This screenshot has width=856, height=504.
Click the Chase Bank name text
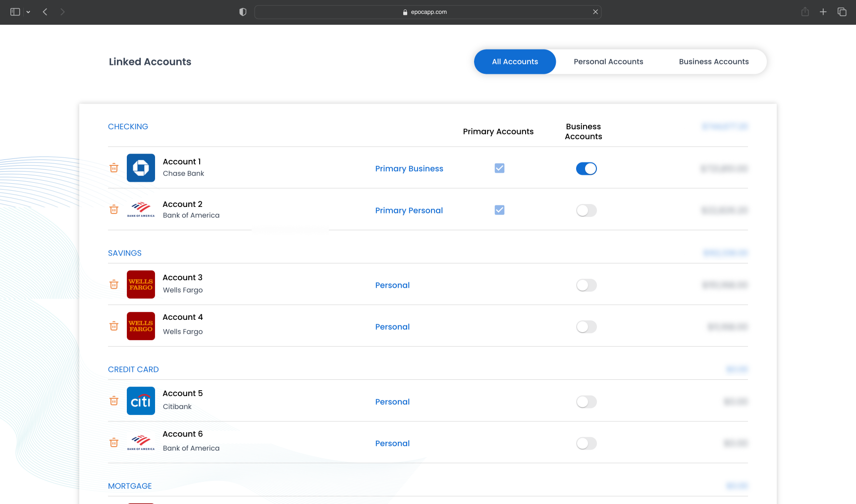(x=183, y=173)
